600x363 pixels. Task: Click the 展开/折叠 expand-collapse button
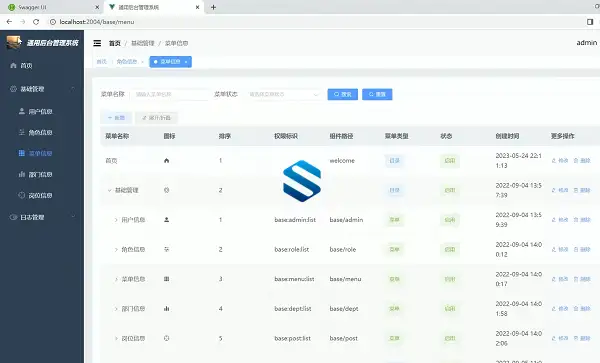pyautogui.click(x=156, y=117)
